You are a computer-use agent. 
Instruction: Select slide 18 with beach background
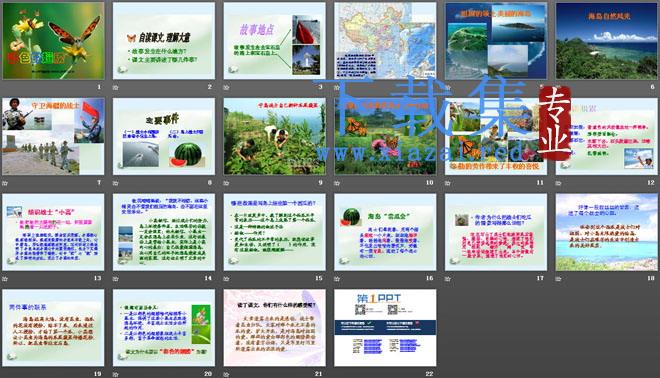[x=607, y=232]
